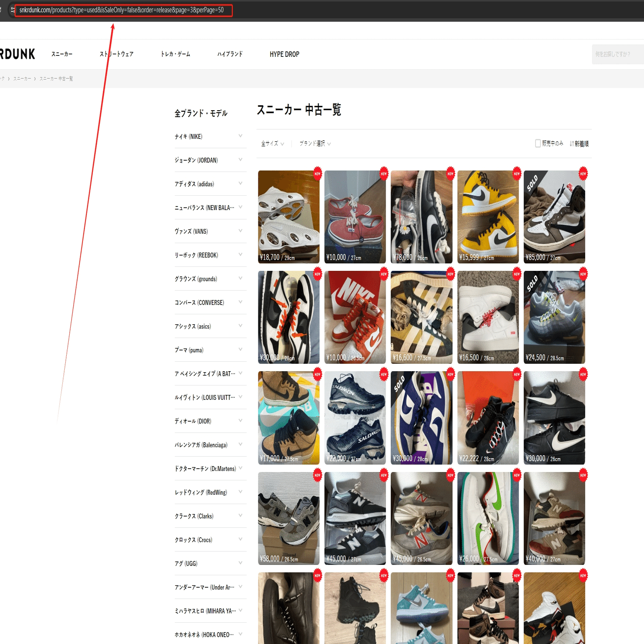Open the ¥17,000 / 27.5cm sneaker listing
Screen dimensions: 644x644
coord(289,418)
